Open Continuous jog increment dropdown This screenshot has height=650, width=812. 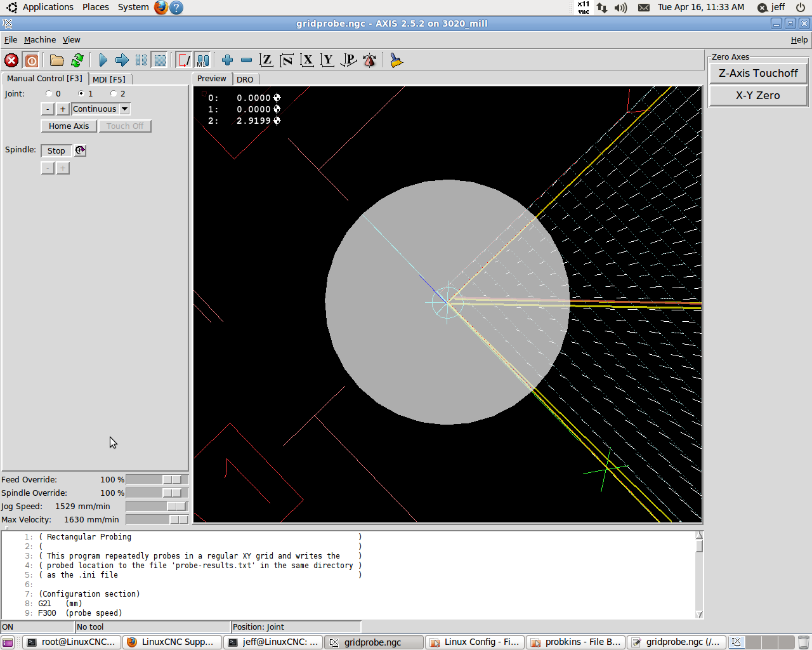click(101, 109)
